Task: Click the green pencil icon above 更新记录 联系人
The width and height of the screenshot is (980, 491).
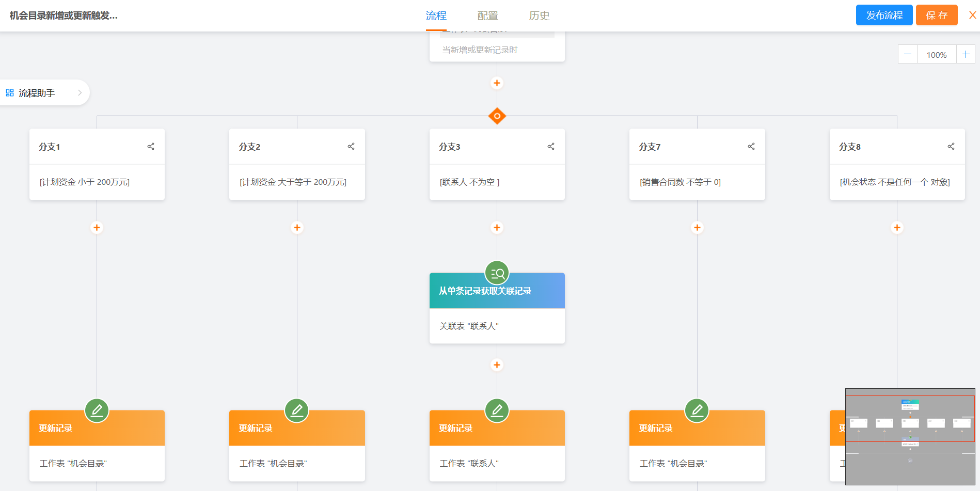Action: (x=497, y=410)
